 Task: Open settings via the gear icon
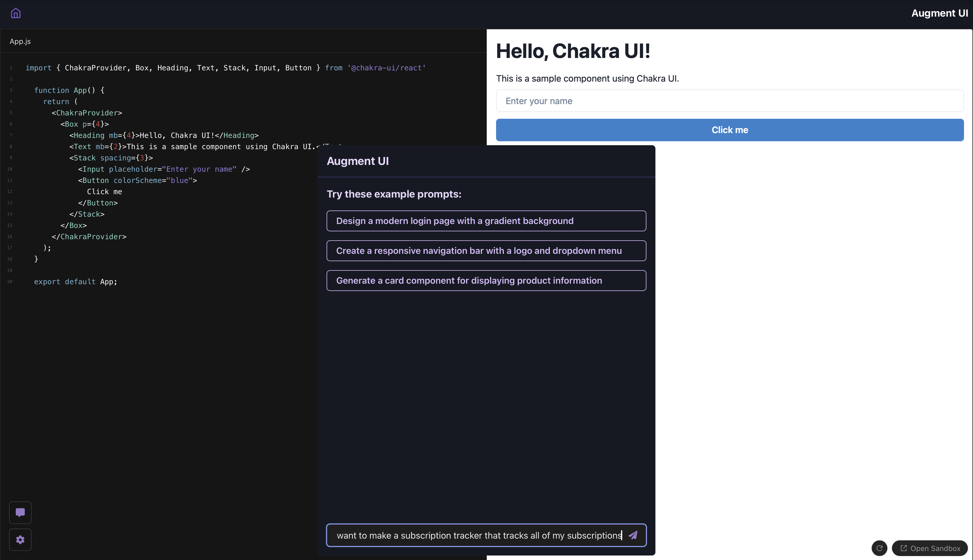coord(20,540)
